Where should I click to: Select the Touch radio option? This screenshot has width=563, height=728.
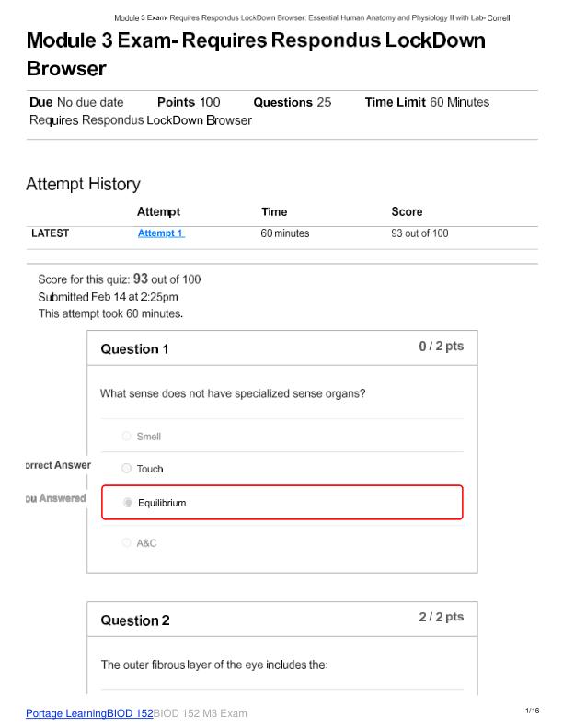126,468
